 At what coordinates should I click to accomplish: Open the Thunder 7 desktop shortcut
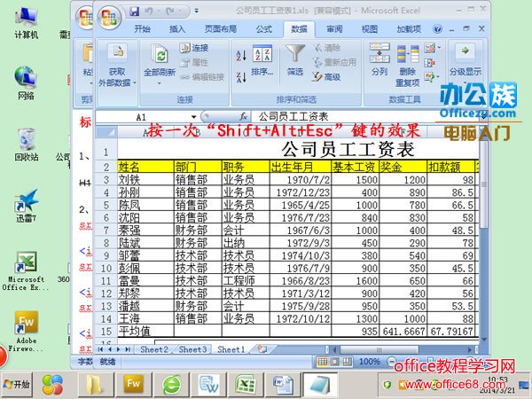(x=26, y=206)
